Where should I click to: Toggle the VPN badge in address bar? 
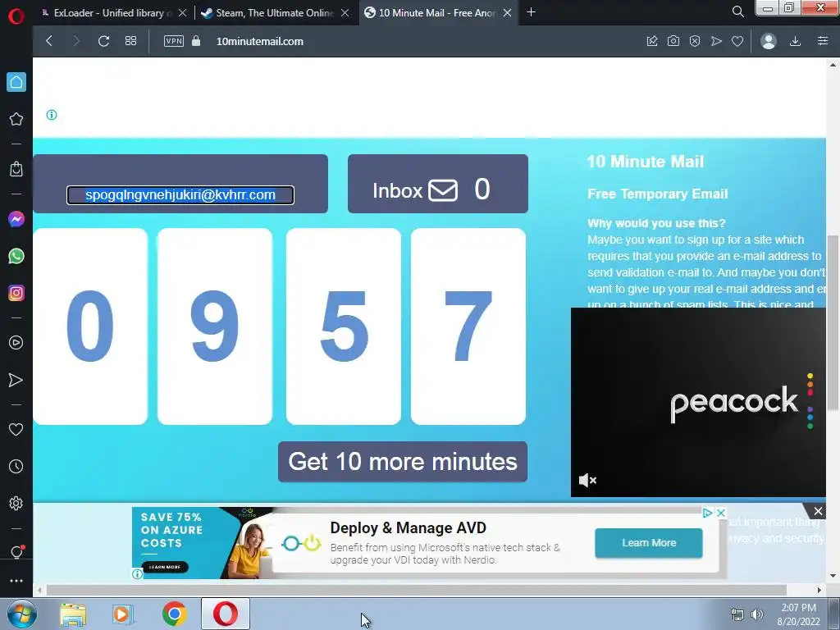(174, 41)
